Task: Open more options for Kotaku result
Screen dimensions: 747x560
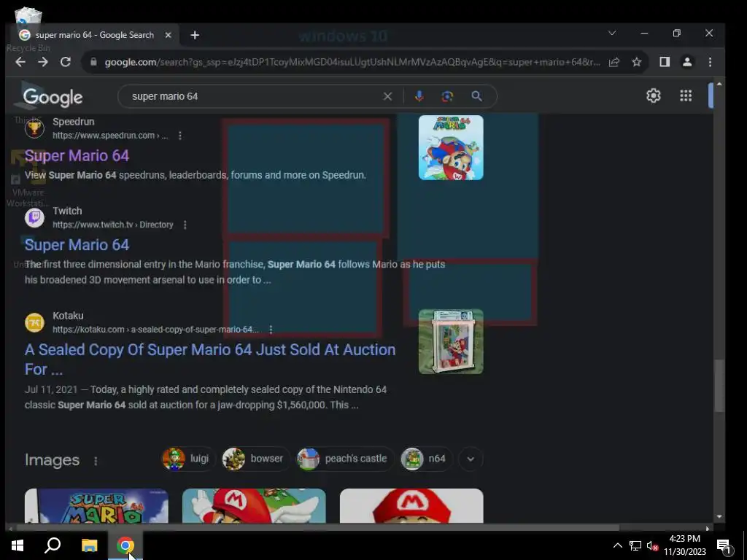Action: pyautogui.click(x=271, y=330)
